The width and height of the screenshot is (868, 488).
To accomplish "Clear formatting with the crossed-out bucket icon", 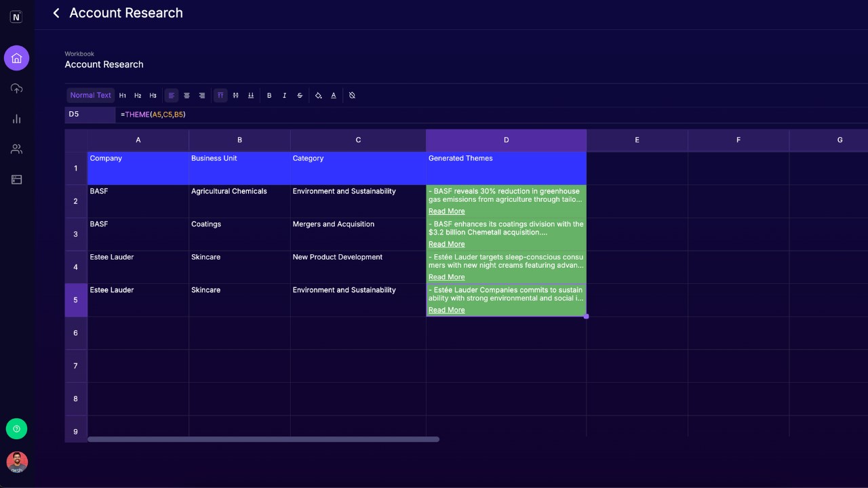I will click(x=352, y=96).
